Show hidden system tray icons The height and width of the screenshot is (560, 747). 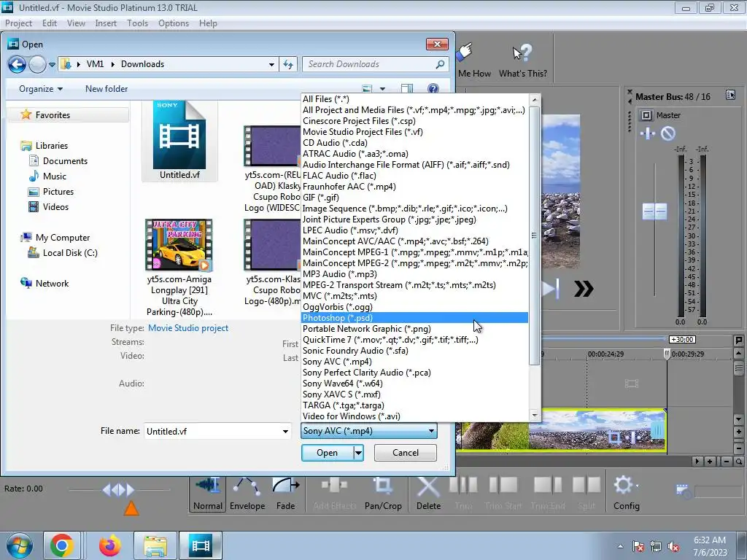pyautogui.click(x=620, y=547)
